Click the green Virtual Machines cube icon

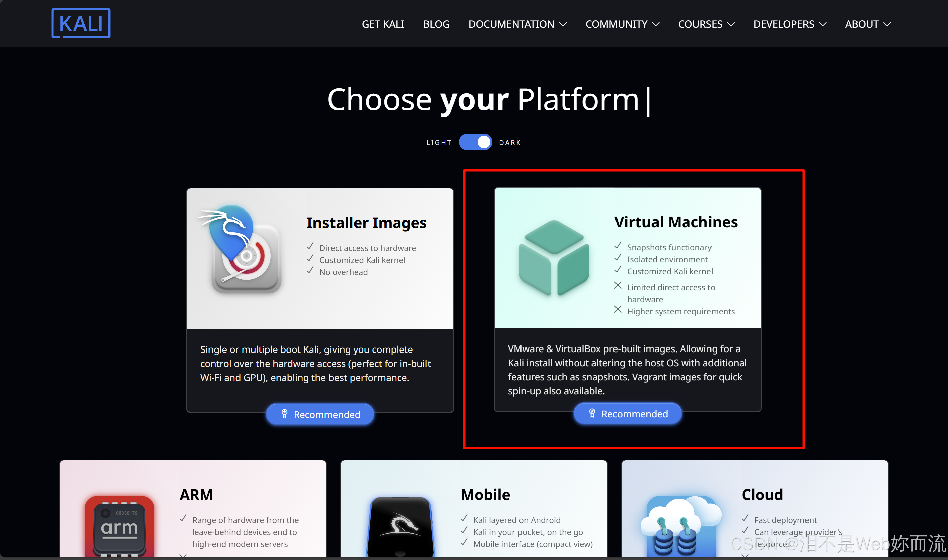click(554, 258)
